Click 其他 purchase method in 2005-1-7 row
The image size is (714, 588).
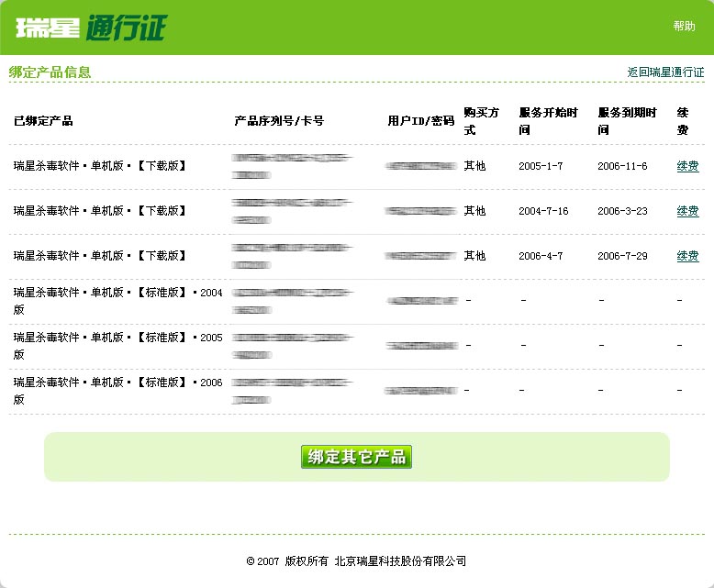474,166
